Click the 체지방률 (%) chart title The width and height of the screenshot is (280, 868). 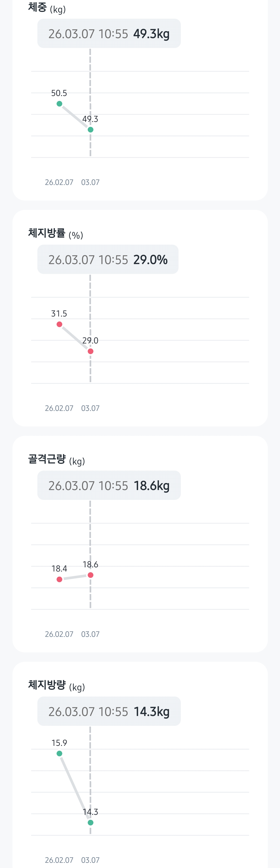click(x=56, y=233)
